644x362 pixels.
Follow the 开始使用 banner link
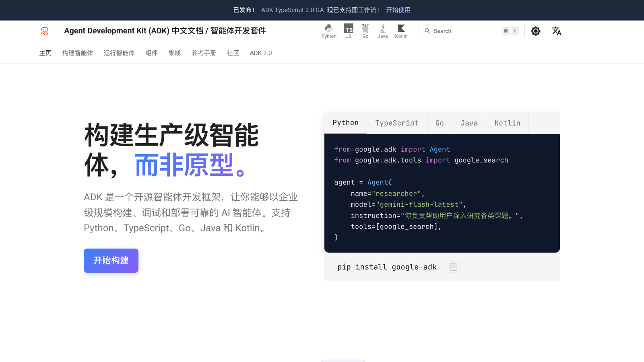[x=398, y=10]
